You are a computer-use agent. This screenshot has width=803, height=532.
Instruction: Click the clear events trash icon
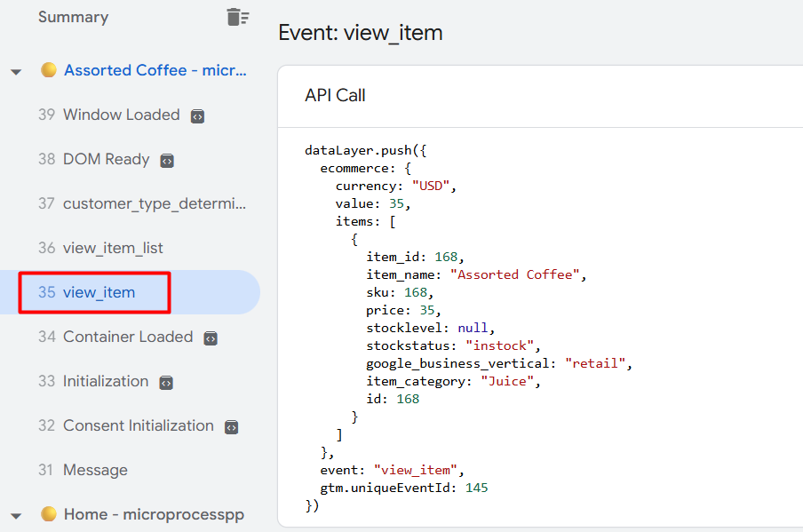[x=237, y=17]
